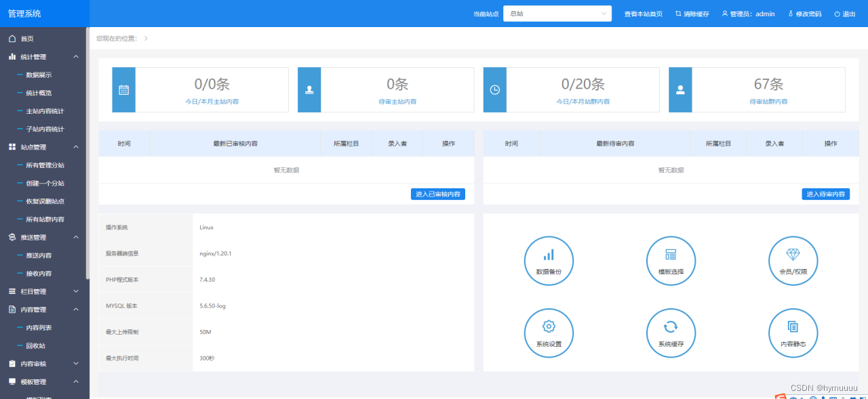Click the 系统缓存 refresh icon
The image size is (868, 399).
pyautogui.click(x=671, y=333)
